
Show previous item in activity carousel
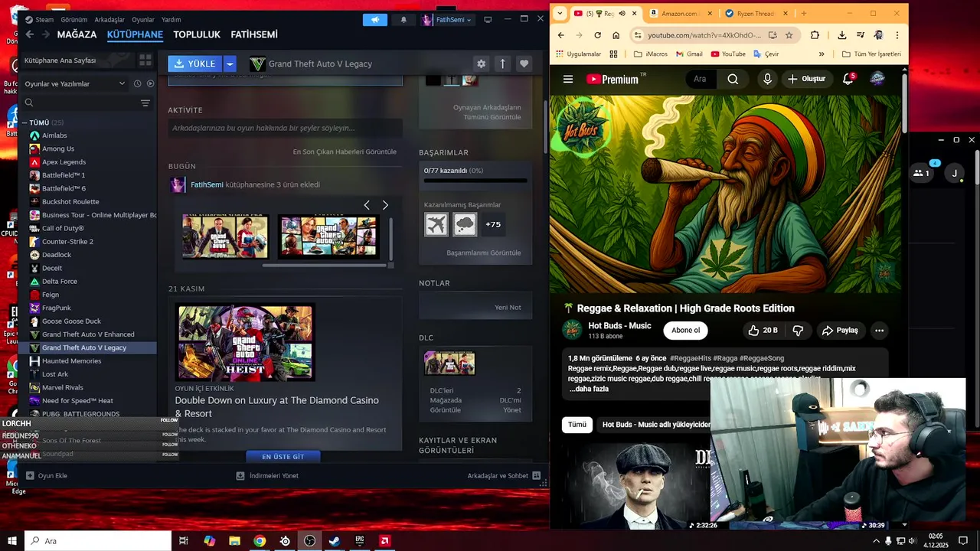coord(367,205)
